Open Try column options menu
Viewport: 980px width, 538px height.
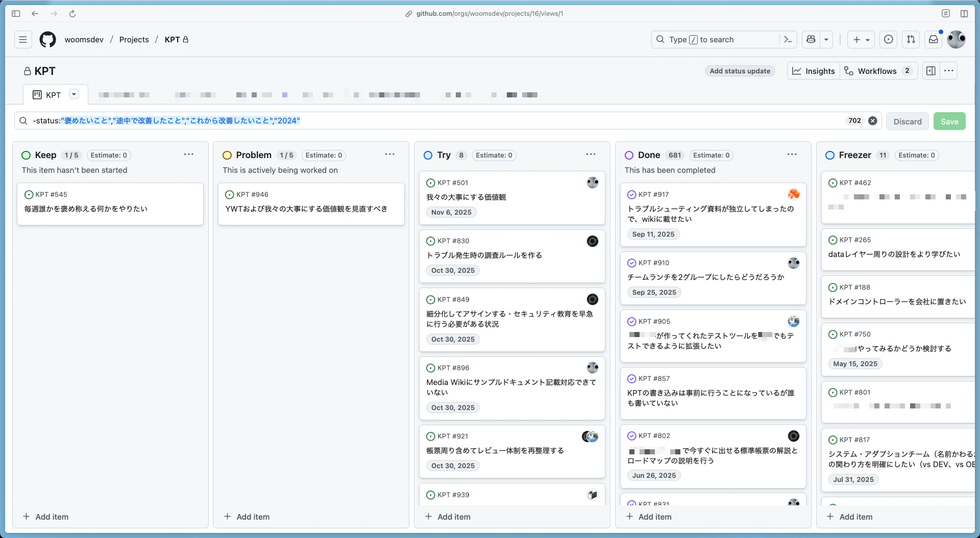click(591, 155)
